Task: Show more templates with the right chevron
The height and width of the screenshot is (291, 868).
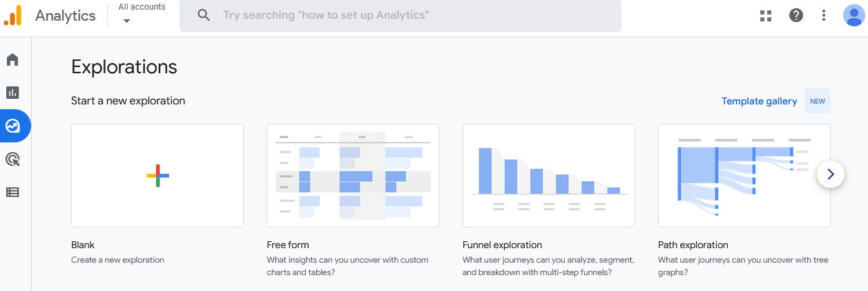Action: (831, 174)
